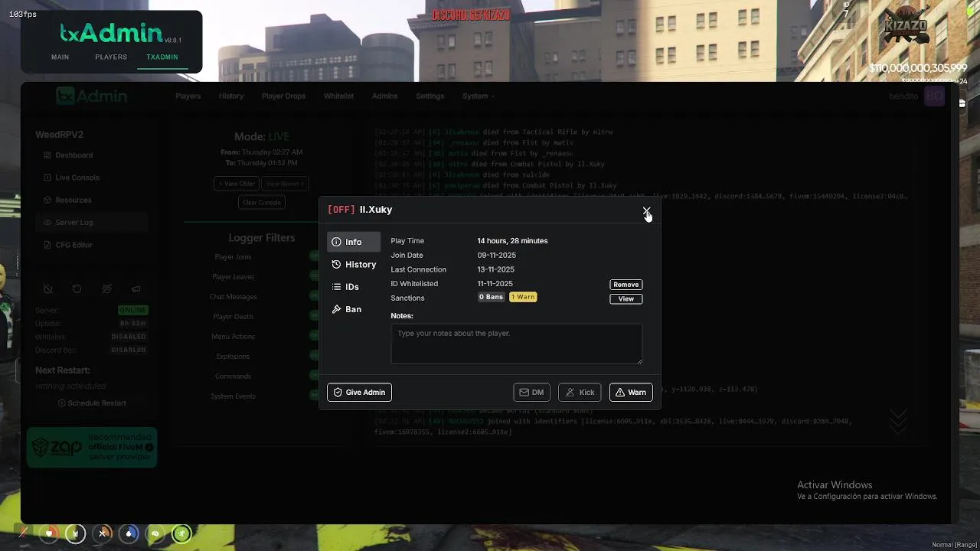Click the Last Connection date 13-11-2025

(496, 269)
